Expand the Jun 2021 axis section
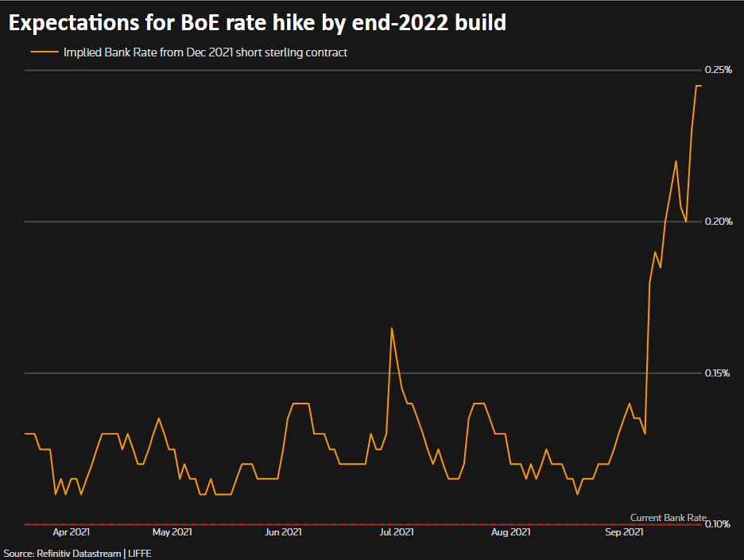The width and height of the screenshot is (744, 560). (x=283, y=532)
